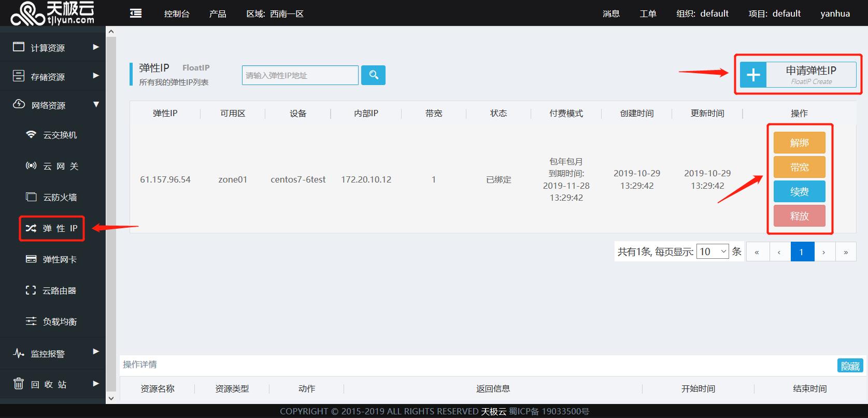Open 负载均衡 load balancer item

(52, 322)
